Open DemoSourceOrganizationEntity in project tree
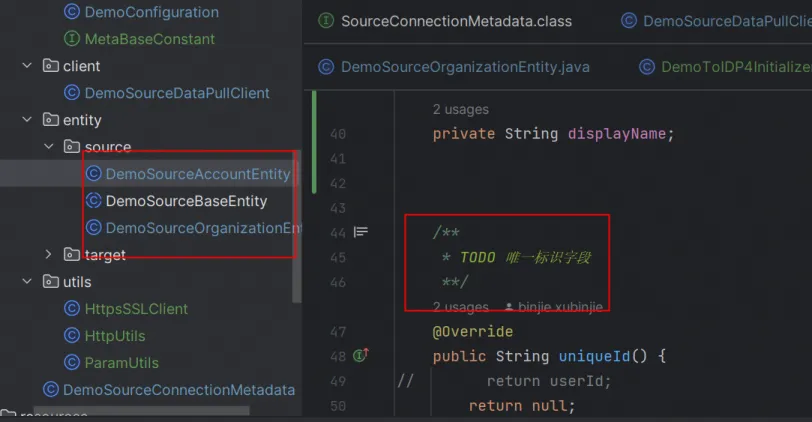This screenshot has height=422, width=812. point(204,228)
